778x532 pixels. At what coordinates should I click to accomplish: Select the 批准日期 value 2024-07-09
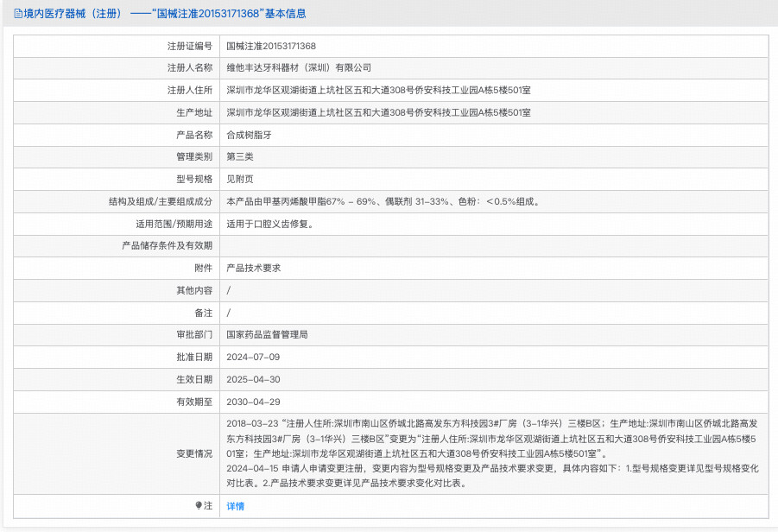coord(252,357)
